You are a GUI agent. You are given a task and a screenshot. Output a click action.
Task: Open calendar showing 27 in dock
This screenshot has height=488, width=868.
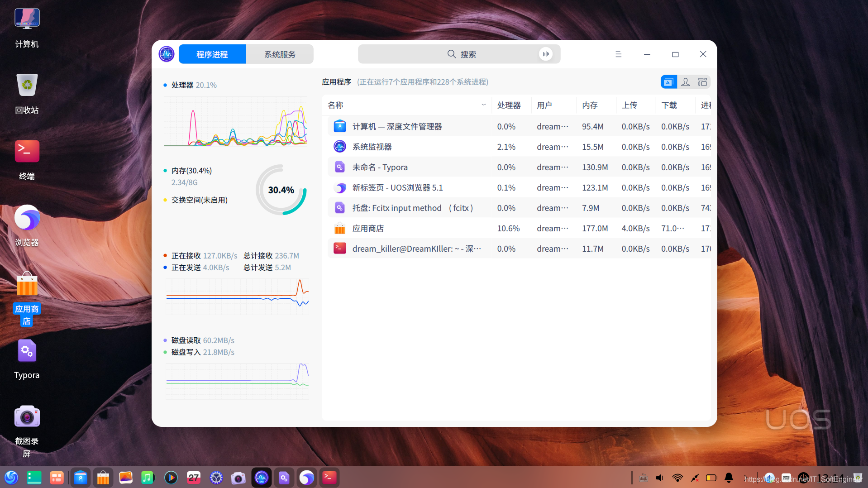(x=194, y=478)
